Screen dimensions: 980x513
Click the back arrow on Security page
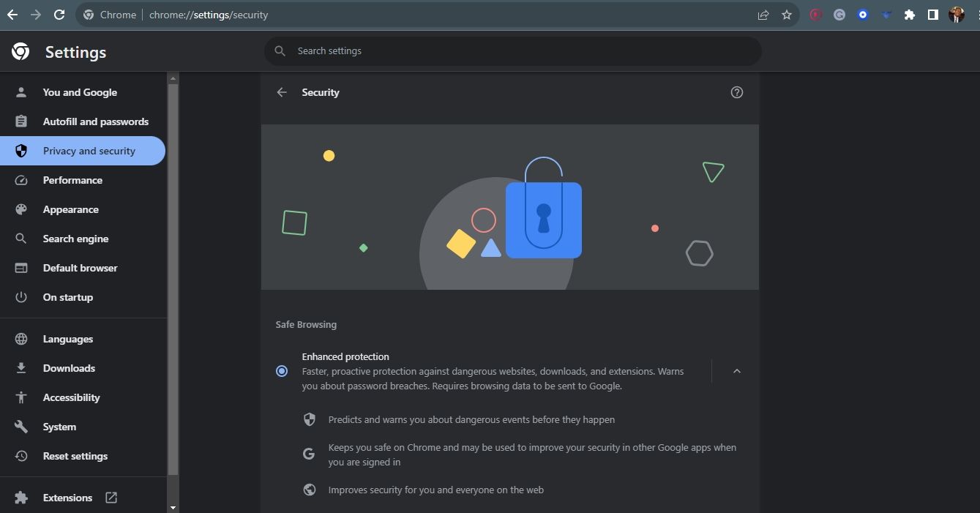point(282,92)
